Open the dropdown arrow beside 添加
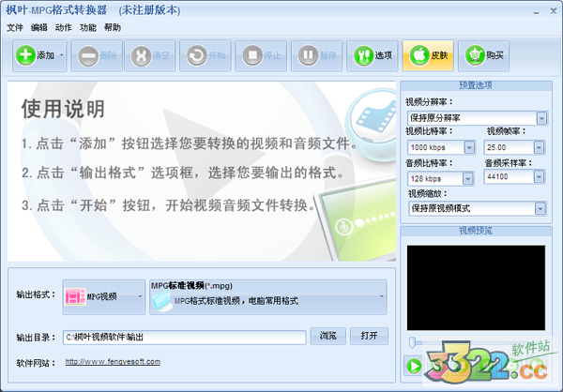This screenshot has width=563, height=392. pos(61,55)
